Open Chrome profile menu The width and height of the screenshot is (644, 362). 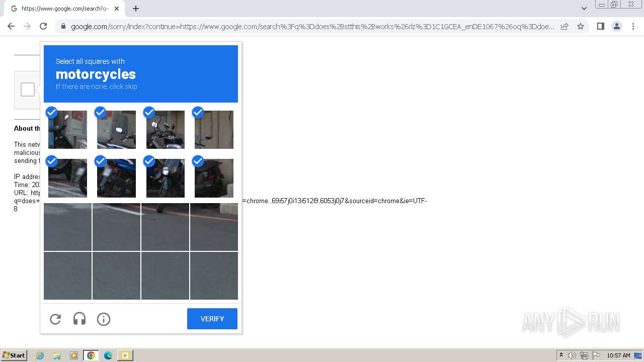tap(616, 26)
